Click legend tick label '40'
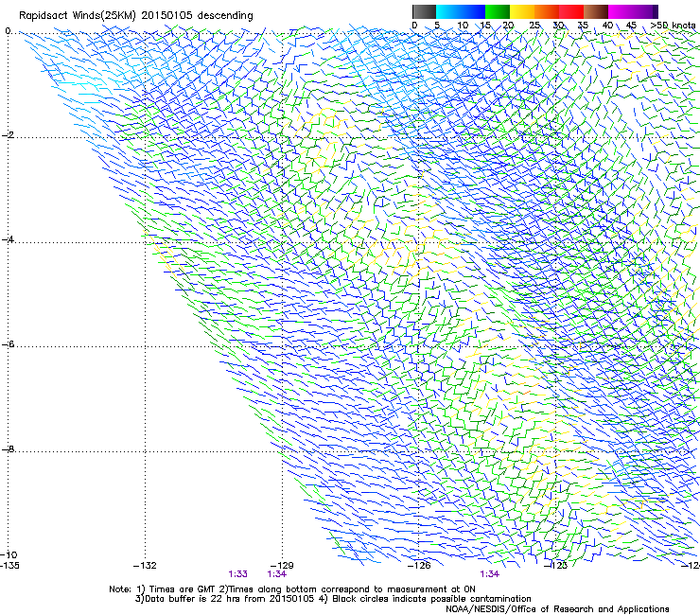The width and height of the screenshot is (700, 615). (607, 26)
